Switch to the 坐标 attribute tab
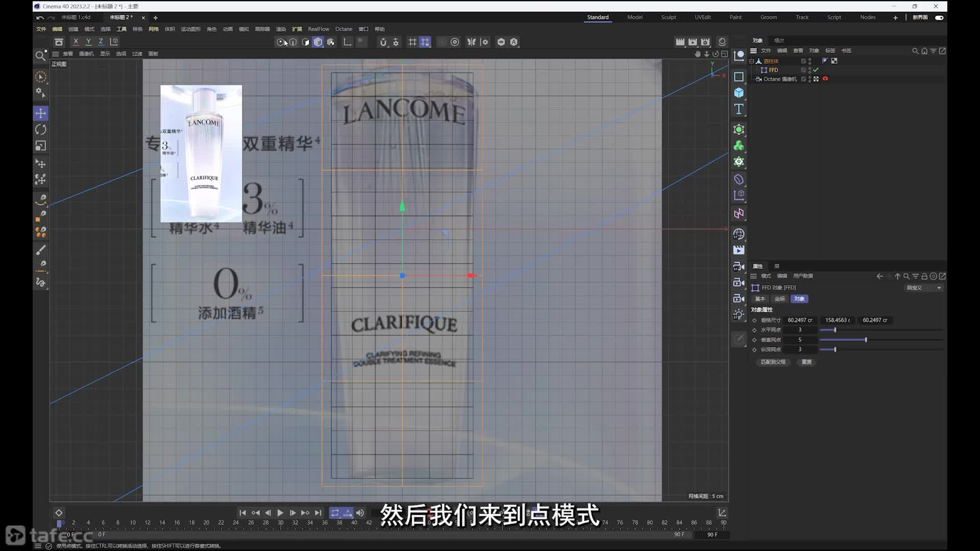This screenshot has height=551, width=980. [780, 299]
